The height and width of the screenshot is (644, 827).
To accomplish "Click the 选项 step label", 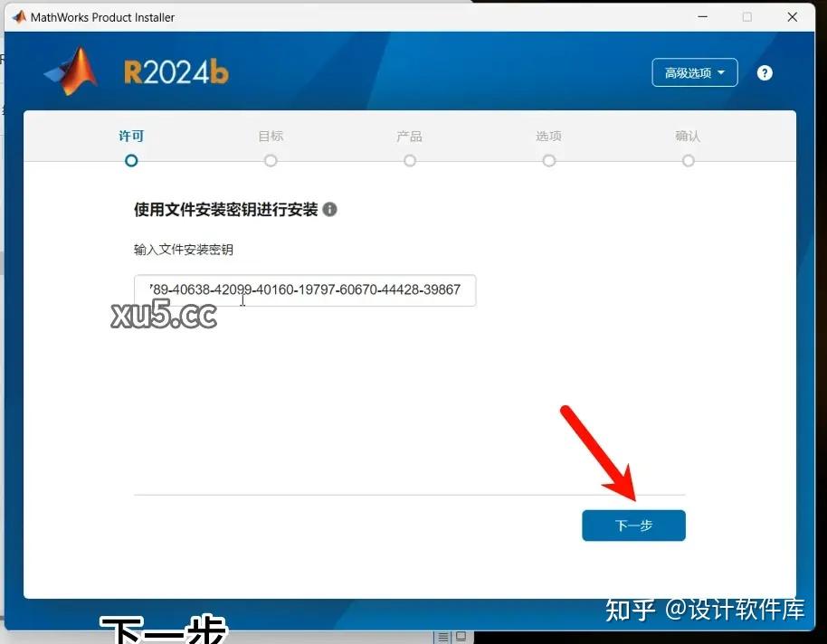I will tap(549, 136).
